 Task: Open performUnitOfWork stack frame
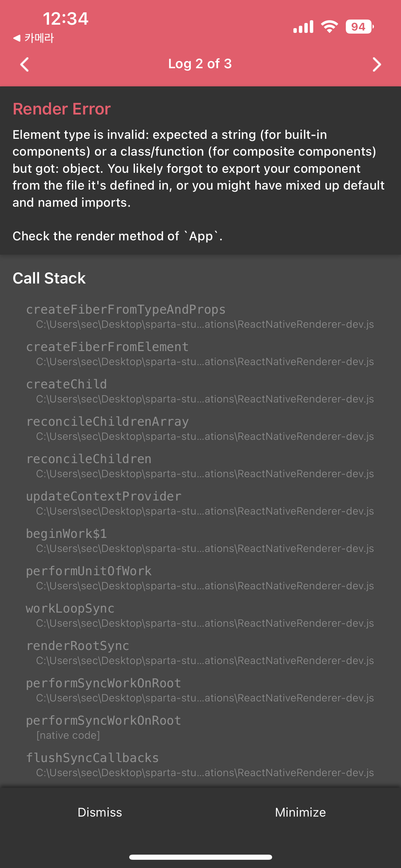click(x=200, y=578)
